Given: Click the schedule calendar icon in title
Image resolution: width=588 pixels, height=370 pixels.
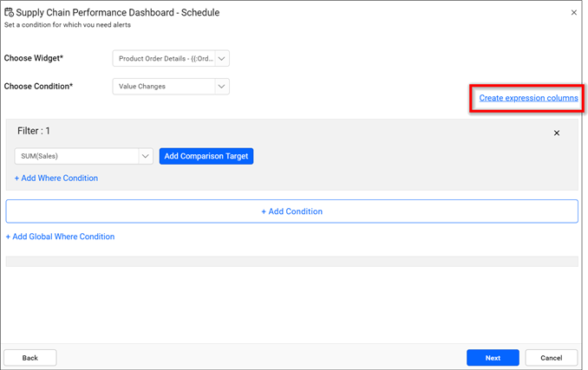Looking at the screenshot, I should pyautogui.click(x=10, y=13).
